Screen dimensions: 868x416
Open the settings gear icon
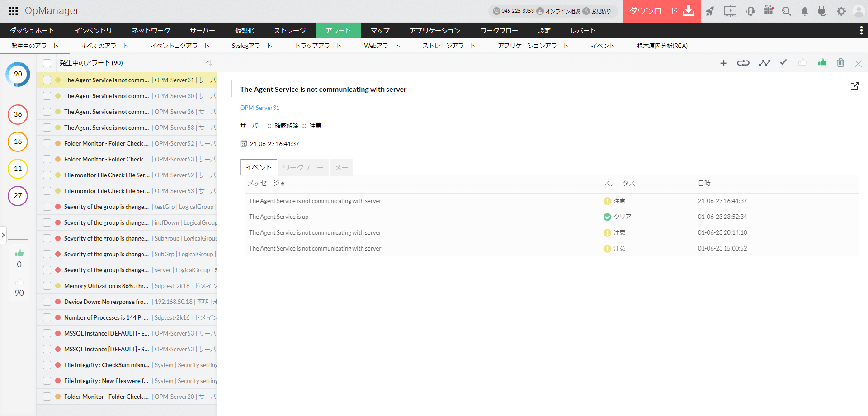click(841, 11)
